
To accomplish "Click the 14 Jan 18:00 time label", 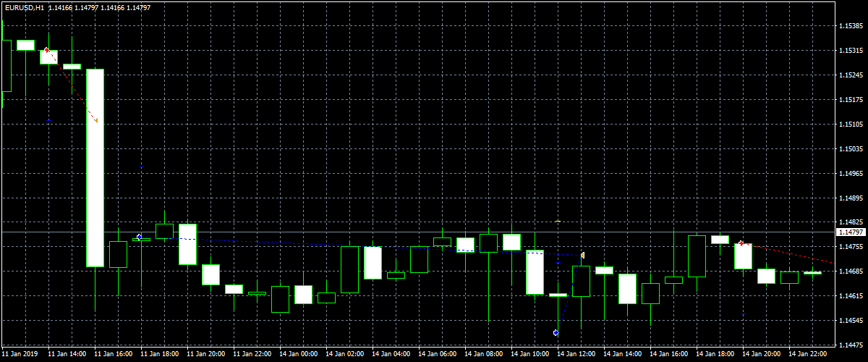I will coord(715,355).
